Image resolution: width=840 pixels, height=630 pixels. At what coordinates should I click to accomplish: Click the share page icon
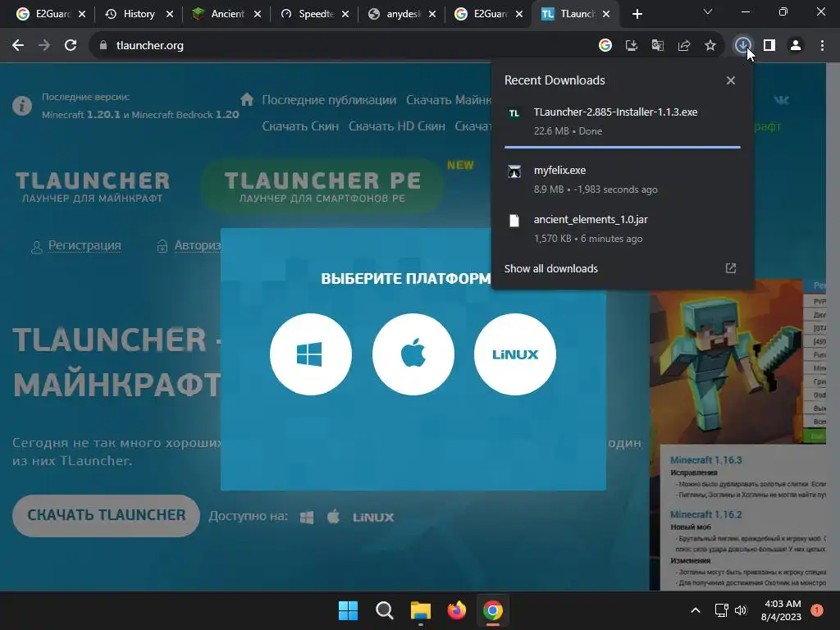pos(684,46)
